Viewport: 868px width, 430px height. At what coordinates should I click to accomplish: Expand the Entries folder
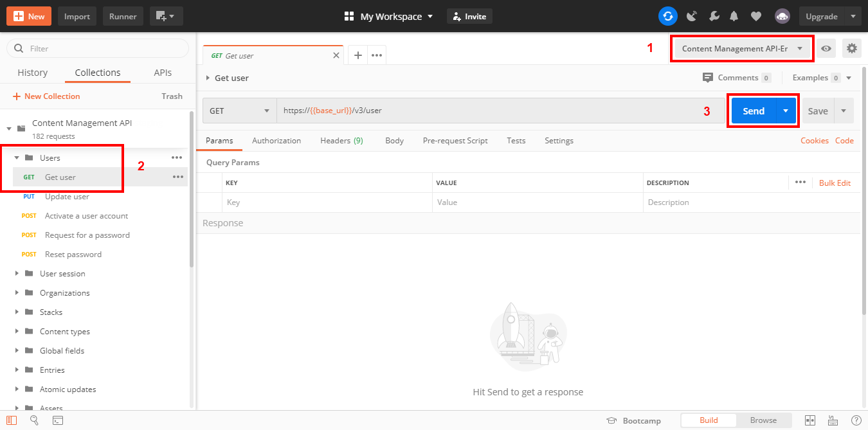(x=17, y=370)
